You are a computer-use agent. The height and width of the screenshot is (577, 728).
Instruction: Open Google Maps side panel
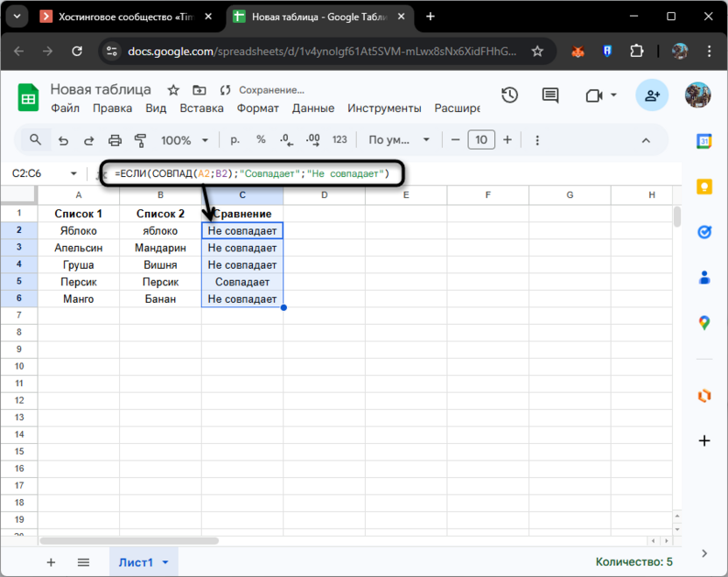[704, 323]
